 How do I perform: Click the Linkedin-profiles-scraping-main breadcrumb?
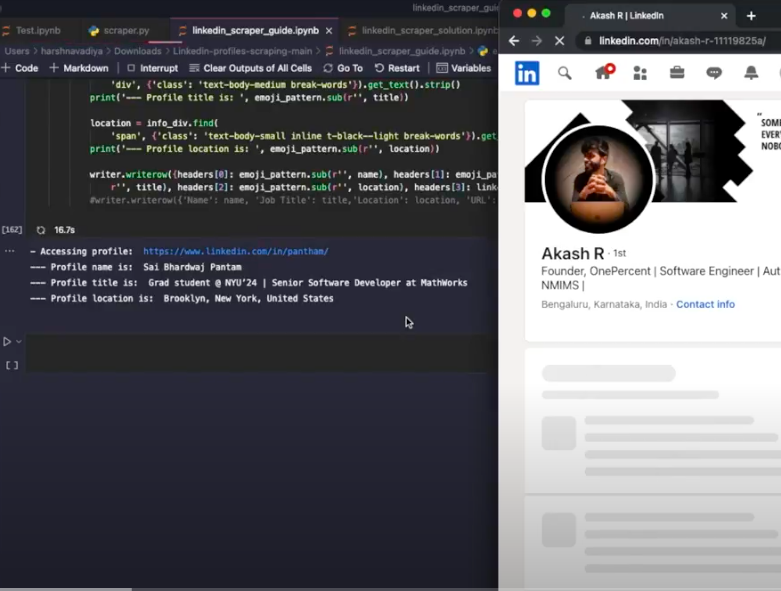point(243,51)
